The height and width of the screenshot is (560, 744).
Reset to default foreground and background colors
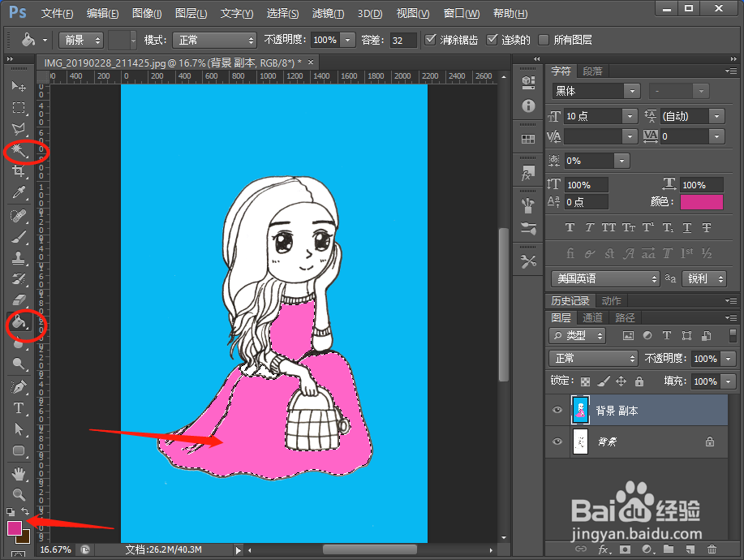coord(11,511)
